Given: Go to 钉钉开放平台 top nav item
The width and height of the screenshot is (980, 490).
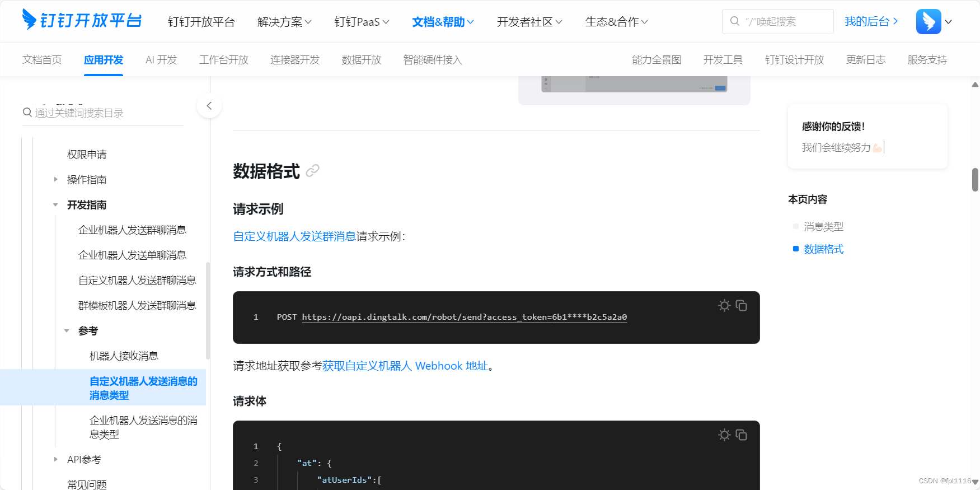Looking at the screenshot, I should 201,22.
